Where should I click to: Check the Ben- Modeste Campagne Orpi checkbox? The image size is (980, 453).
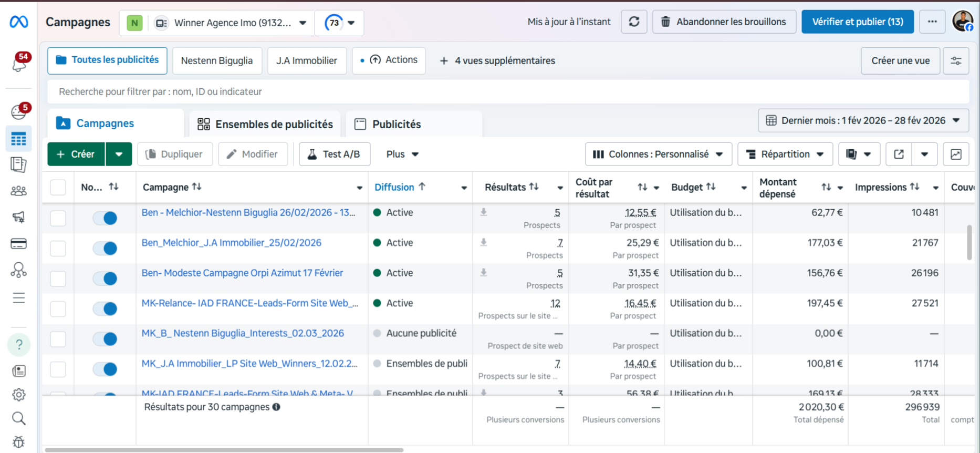point(58,279)
